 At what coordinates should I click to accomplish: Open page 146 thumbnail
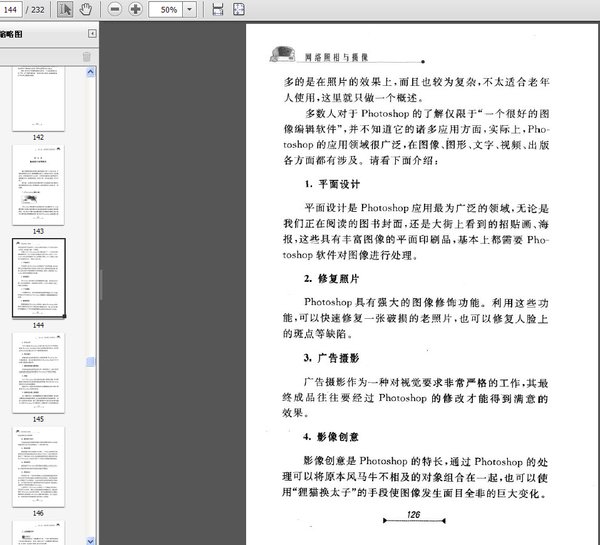38,467
